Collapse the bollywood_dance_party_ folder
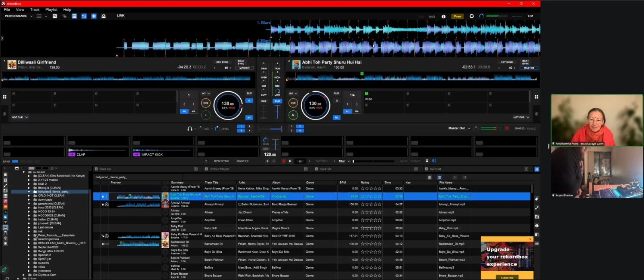The image size is (644, 280). [x=29, y=192]
